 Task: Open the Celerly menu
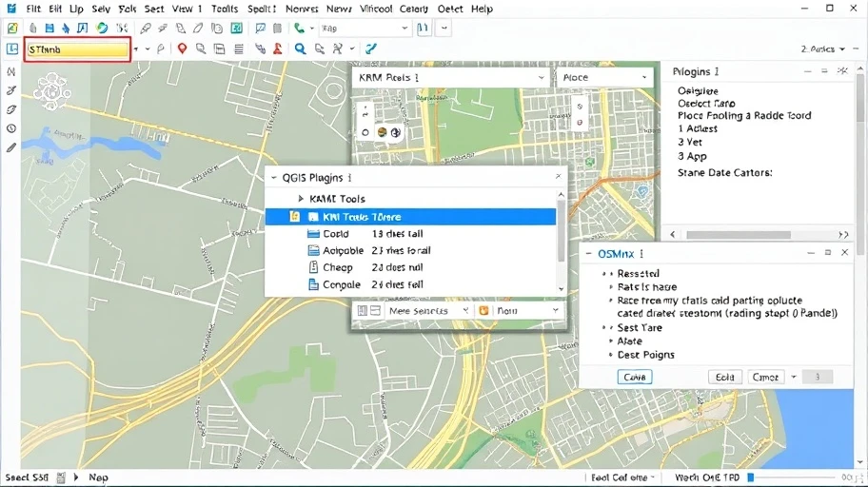[413, 9]
